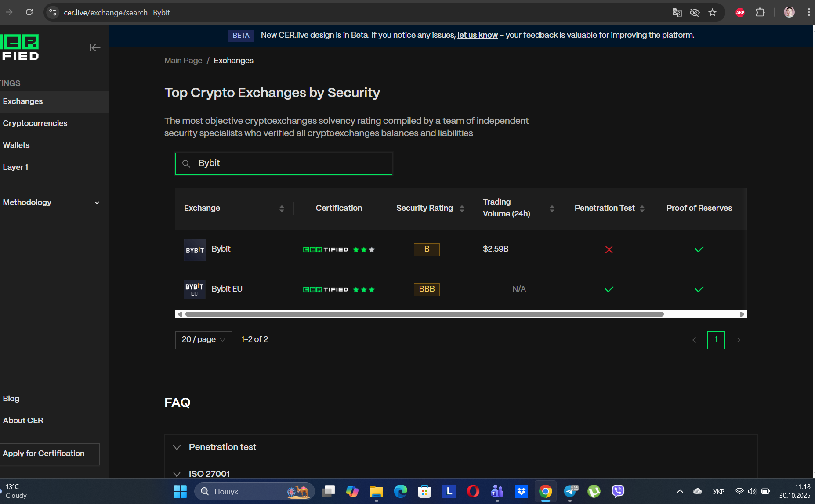Open the Bybit exchange name link
This screenshot has width=815, height=504.
[x=221, y=249]
